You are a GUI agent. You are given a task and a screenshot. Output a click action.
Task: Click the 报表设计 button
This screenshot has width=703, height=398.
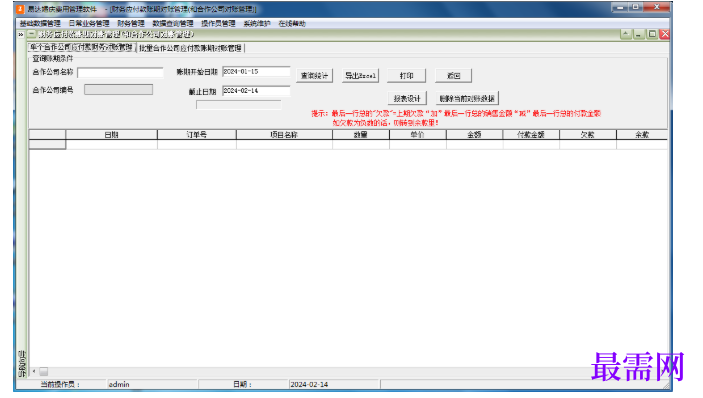[x=407, y=98]
